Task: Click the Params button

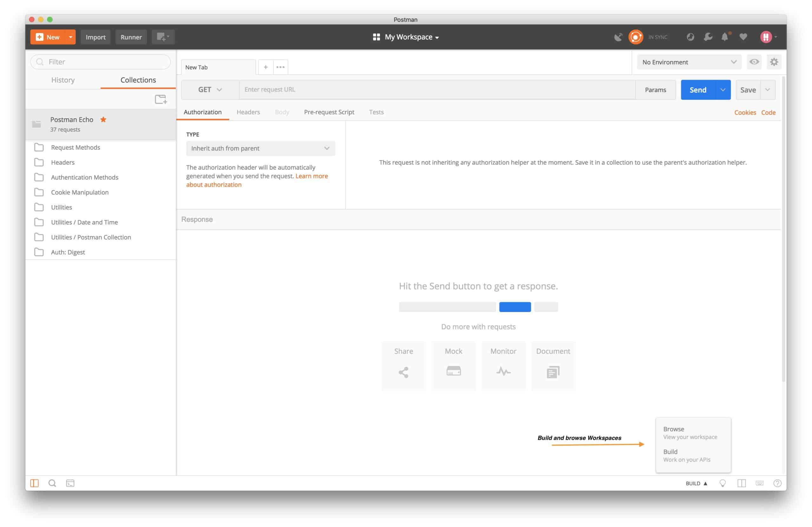Action: click(x=655, y=90)
